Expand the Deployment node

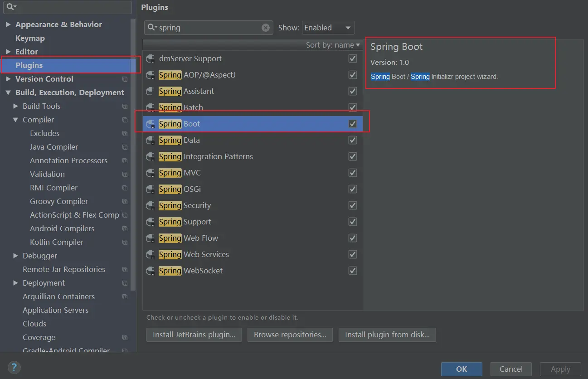(15, 283)
